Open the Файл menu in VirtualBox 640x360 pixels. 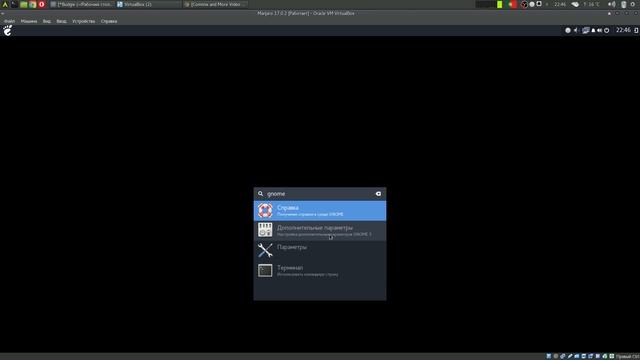point(9,21)
